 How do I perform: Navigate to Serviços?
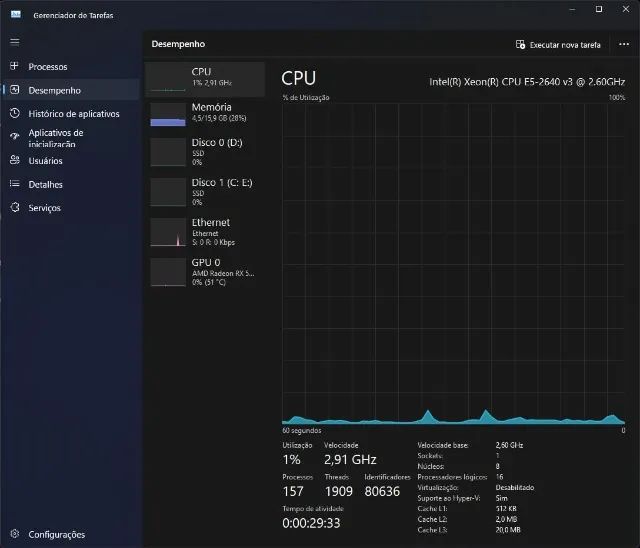pyautogui.click(x=72, y=208)
